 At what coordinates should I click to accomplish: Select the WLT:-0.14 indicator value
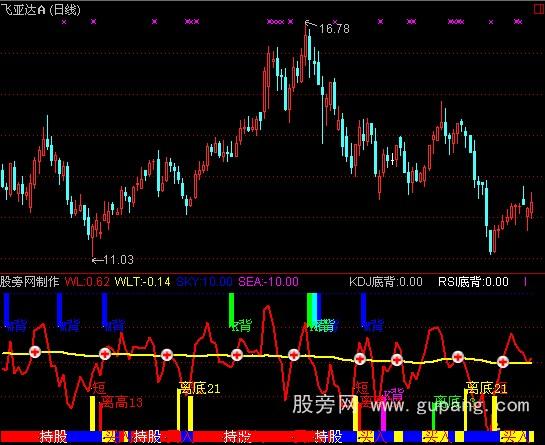[x=143, y=282]
